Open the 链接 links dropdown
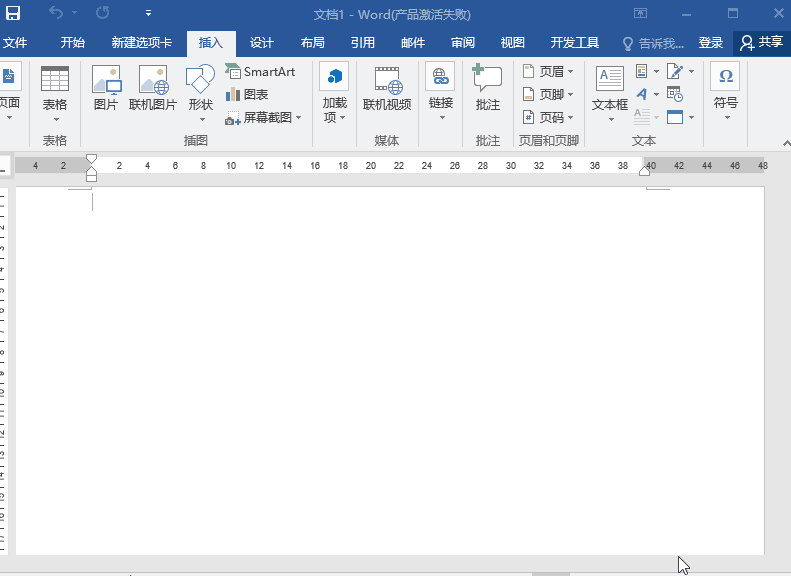This screenshot has width=791, height=576. (x=440, y=92)
